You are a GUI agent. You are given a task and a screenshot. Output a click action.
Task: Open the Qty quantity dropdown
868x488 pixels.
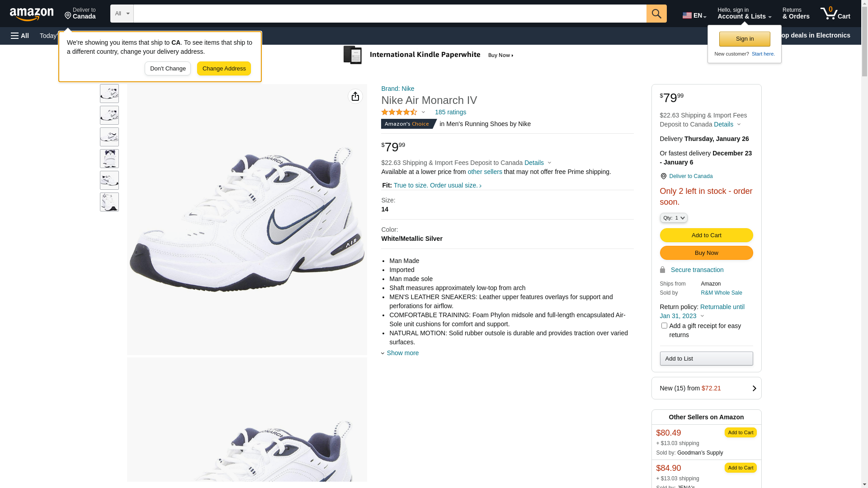pos(674,218)
